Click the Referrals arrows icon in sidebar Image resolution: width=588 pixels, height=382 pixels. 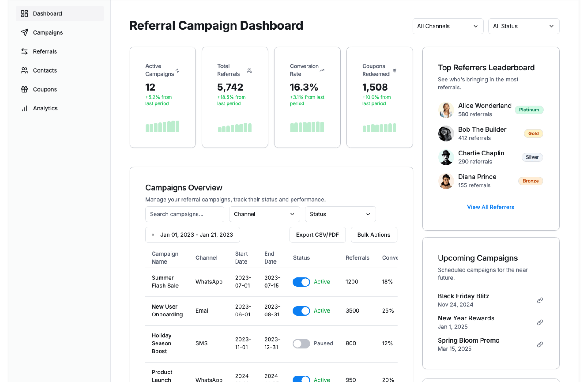(24, 51)
